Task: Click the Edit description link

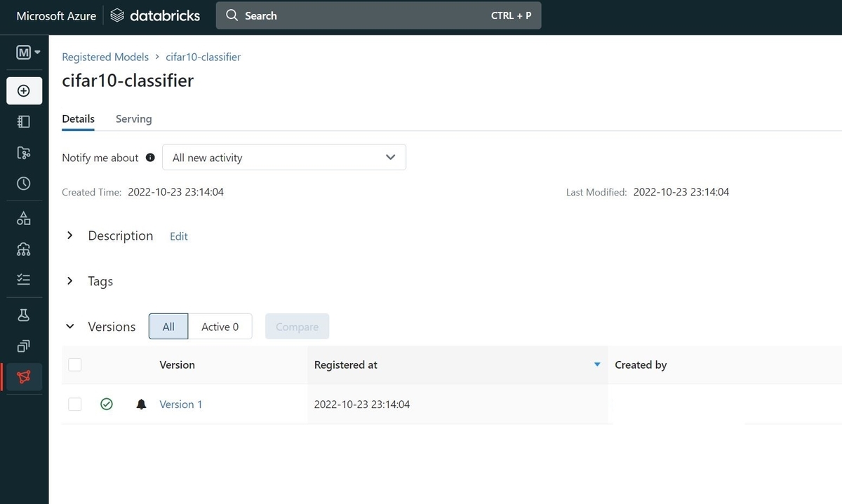Action: (179, 236)
